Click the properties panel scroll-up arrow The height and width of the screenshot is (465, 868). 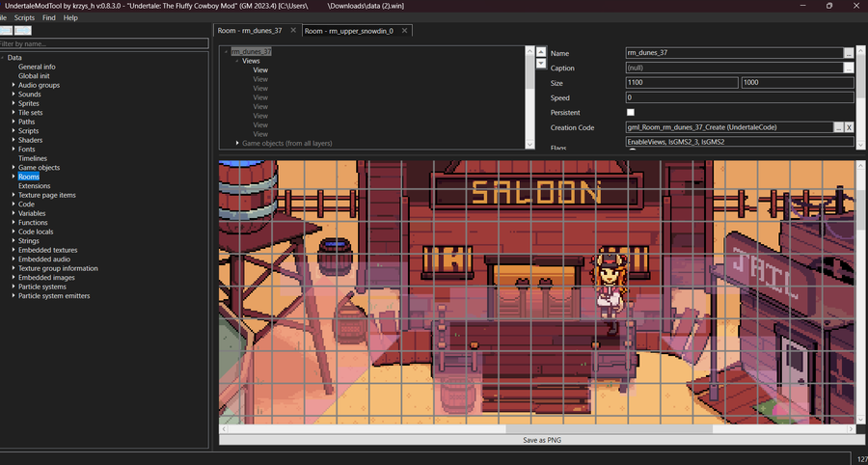point(861,50)
